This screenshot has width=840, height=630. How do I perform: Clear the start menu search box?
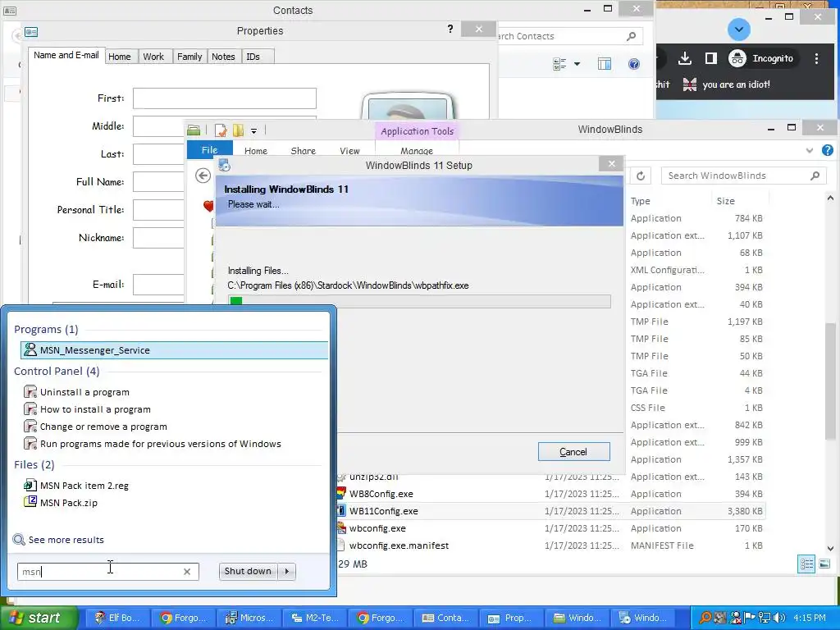(x=187, y=572)
